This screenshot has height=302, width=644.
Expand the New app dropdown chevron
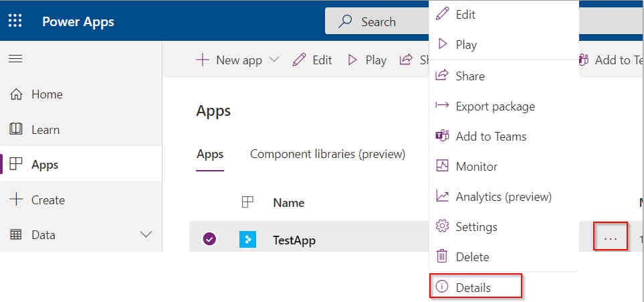click(x=274, y=60)
